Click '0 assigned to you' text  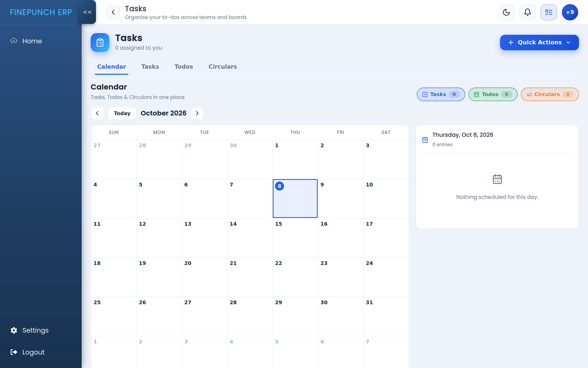tap(138, 48)
